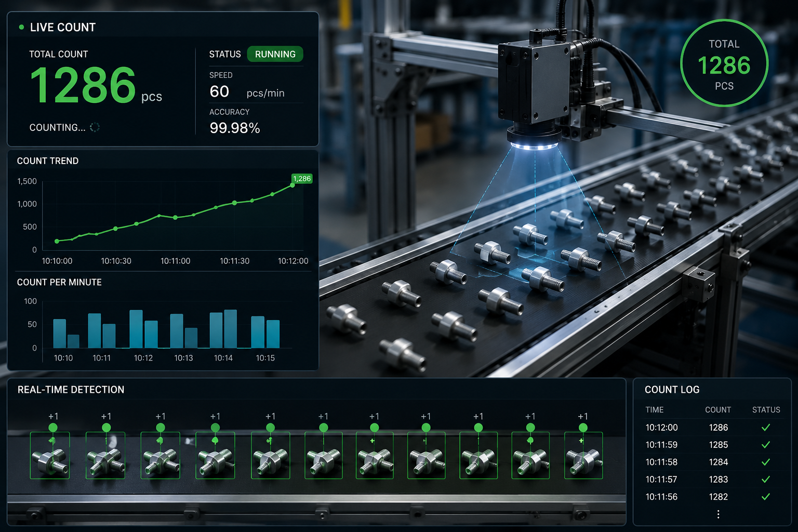Screen dimensions: 798x532
Task: Select the 10:11:59 time cell in the log
Action: [661, 445]
